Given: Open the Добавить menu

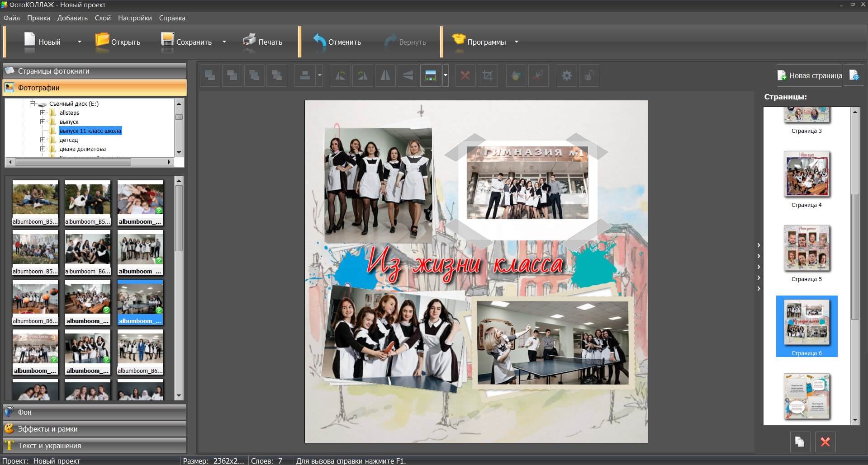Looking at the screenshot, I should 72,18.
